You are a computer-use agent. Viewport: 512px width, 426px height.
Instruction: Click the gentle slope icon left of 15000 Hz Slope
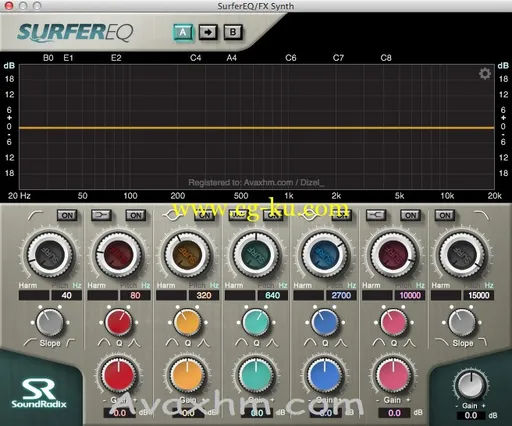[442, 342]
